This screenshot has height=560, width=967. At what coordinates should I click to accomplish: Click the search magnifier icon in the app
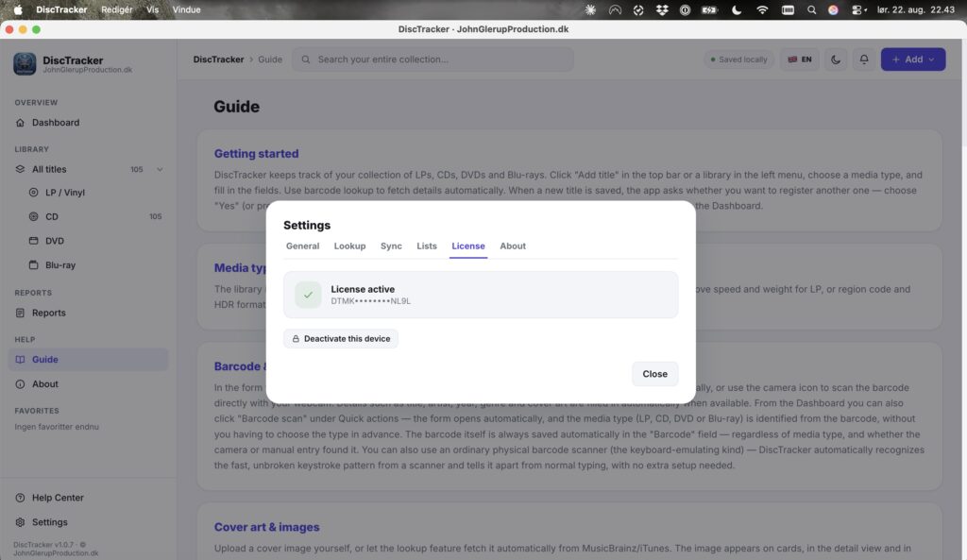tap(305, 59)
